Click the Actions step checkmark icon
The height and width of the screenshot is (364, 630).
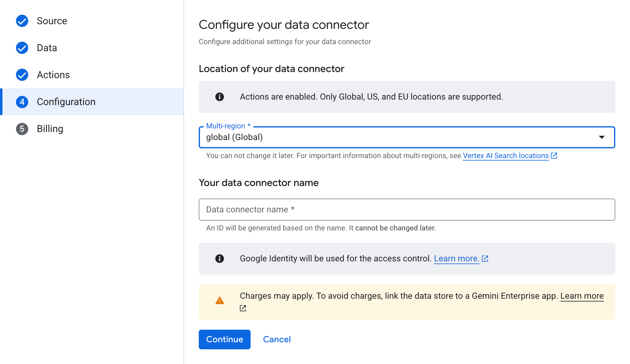(x=22, y=75)
